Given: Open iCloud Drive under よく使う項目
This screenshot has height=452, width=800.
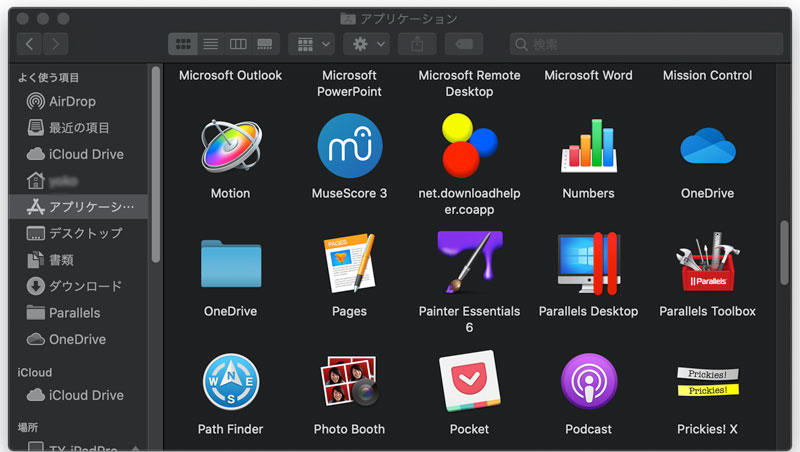Looking at the screenshot, I should coord(79,154).
